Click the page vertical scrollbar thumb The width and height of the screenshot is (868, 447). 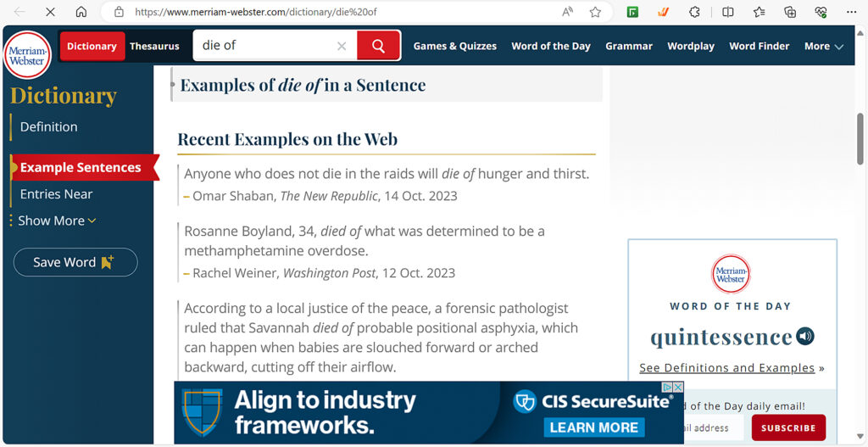click(x=860, y=138)
